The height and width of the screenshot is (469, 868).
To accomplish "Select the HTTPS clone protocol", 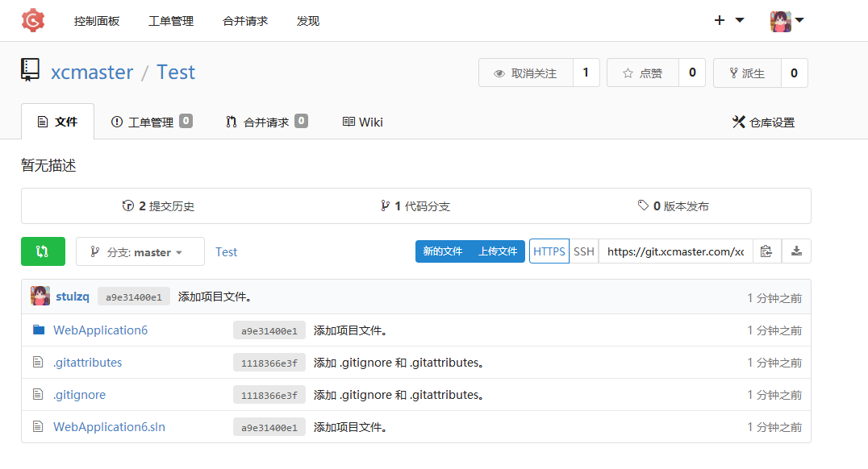I will click(x=549, y=251).
